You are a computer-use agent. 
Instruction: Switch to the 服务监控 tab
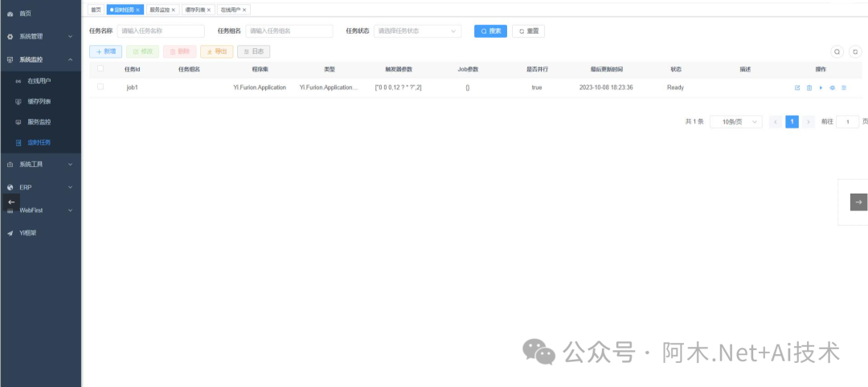pyautogui.click(x=159, y=10)
